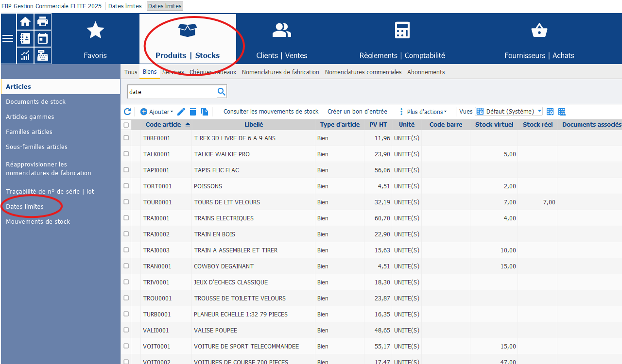Open the Produits | Stocks section

pos(188,39)
